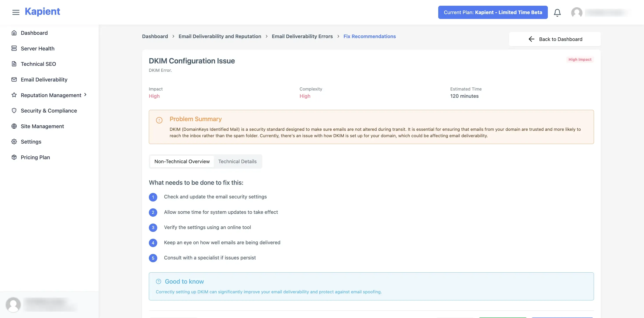Click the High value under Impact

point(154,96)
